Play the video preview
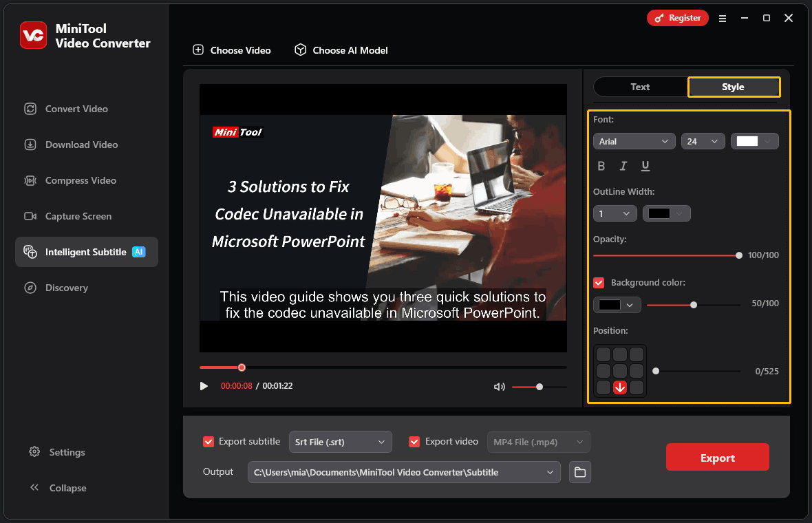Screen dimensions: 812x523 coord(204,386)
